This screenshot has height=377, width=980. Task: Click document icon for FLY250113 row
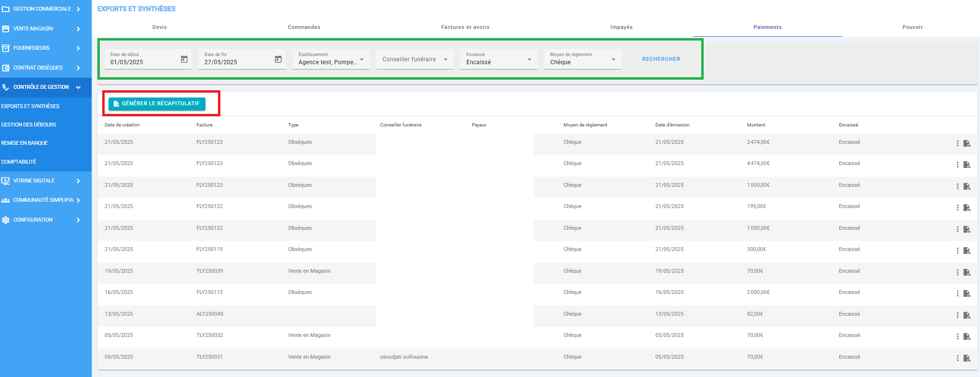pos(967,293)
